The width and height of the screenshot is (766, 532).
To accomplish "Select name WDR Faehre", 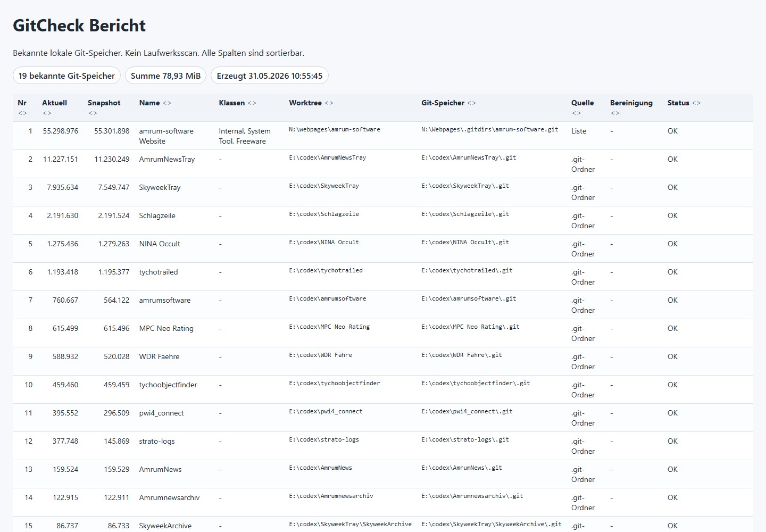I will coord(160,356).
